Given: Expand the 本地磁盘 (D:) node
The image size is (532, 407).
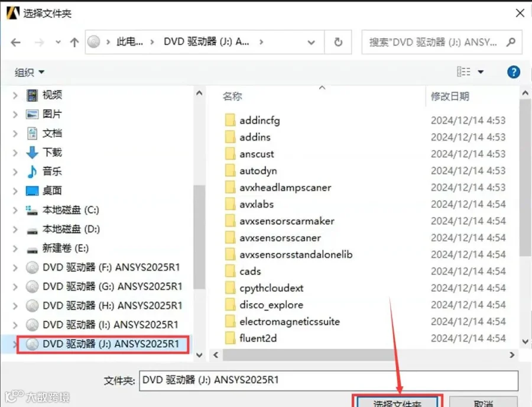Looking at the screenshot, I should 15,230.
